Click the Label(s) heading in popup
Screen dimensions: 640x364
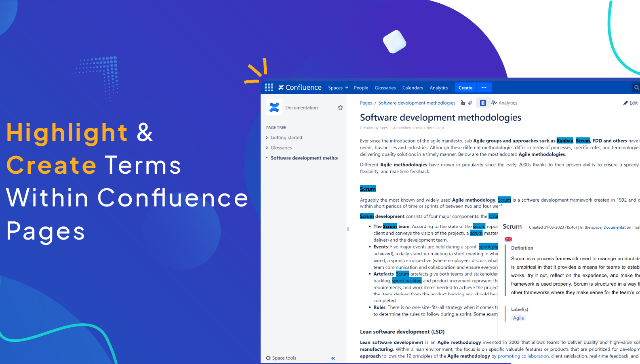click(520, 309)
